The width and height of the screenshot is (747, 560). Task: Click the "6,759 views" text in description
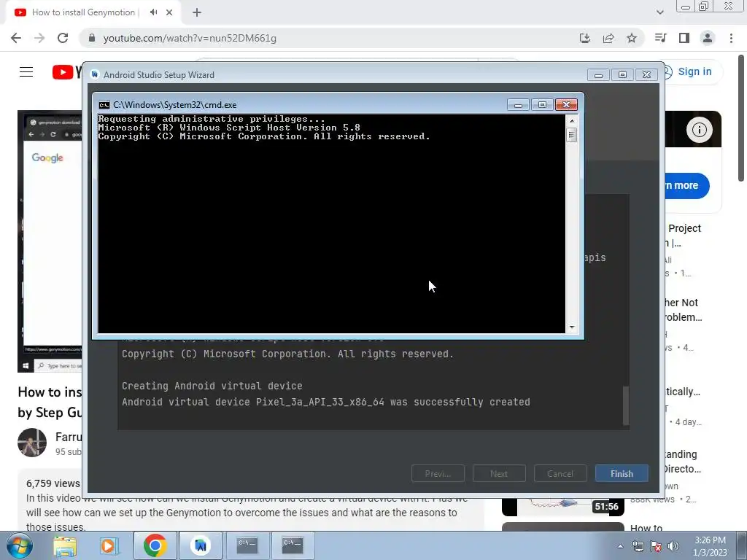53,483
